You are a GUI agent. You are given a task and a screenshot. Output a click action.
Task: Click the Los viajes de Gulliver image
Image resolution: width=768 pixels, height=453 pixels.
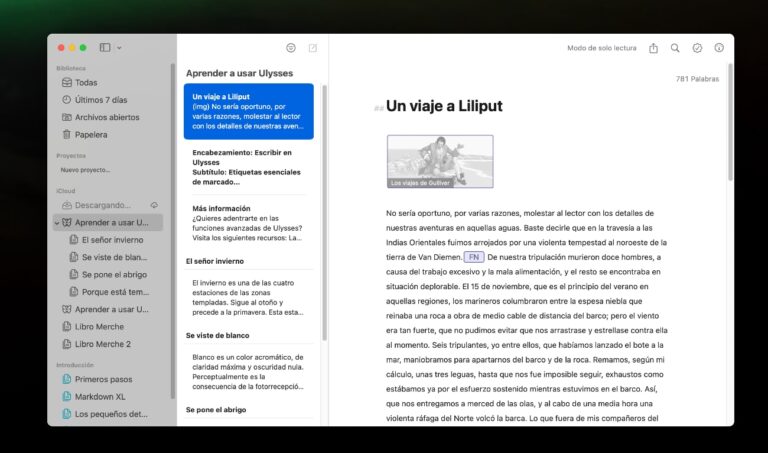(x=440, y=162)
